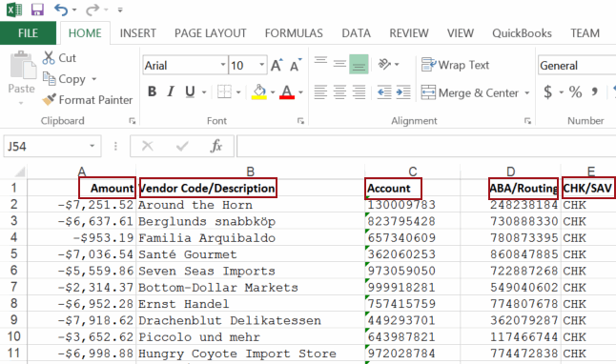Click Accounting Number Format dollar icon
The width and height of the screenshot is (616, 364).
tap(547, 91)
